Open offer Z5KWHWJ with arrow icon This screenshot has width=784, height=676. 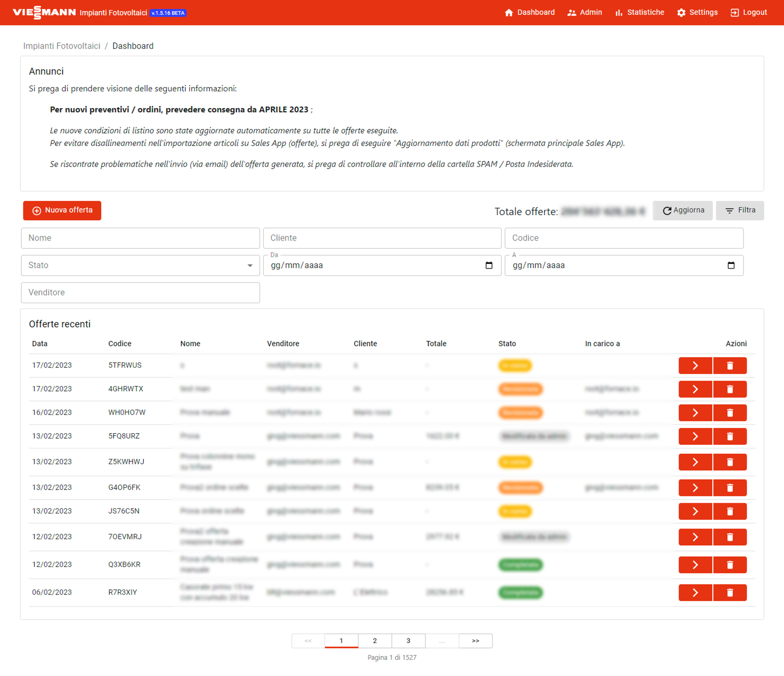(695, 462)
